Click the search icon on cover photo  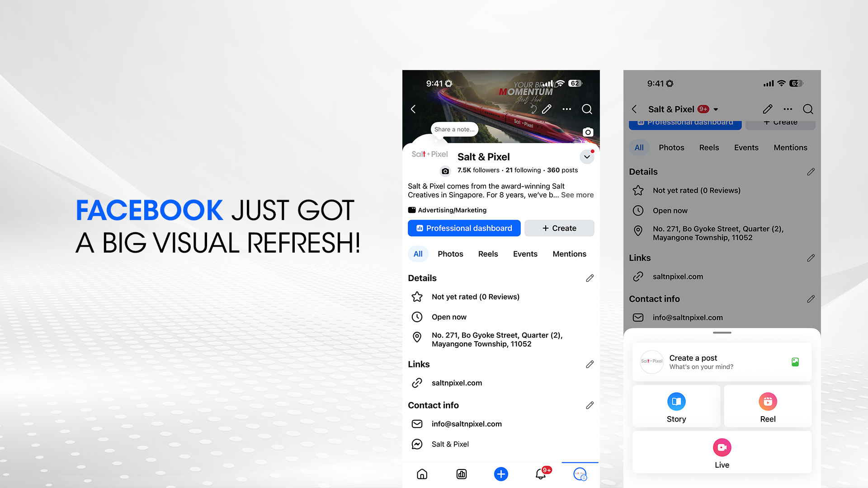[587, 109]
